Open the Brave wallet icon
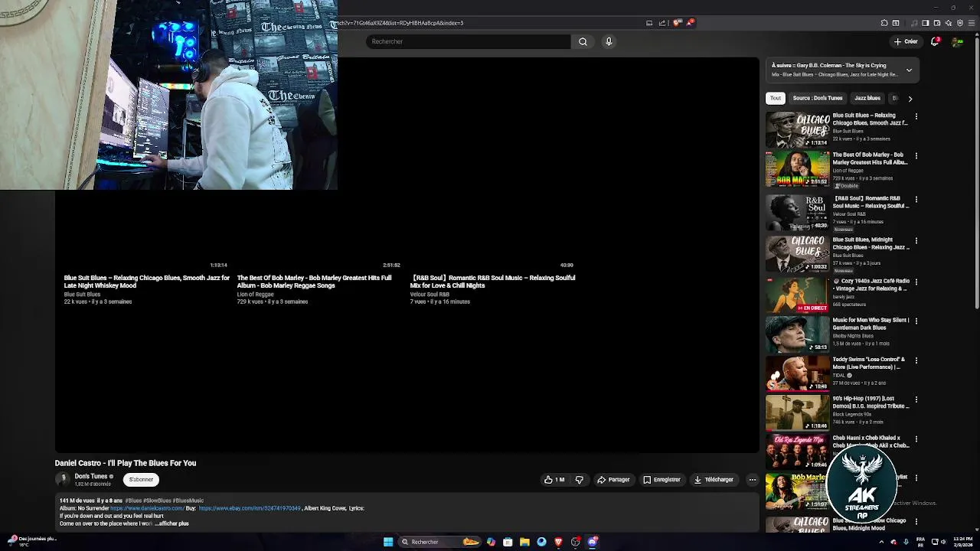980x551 pixels. [936, 23]
